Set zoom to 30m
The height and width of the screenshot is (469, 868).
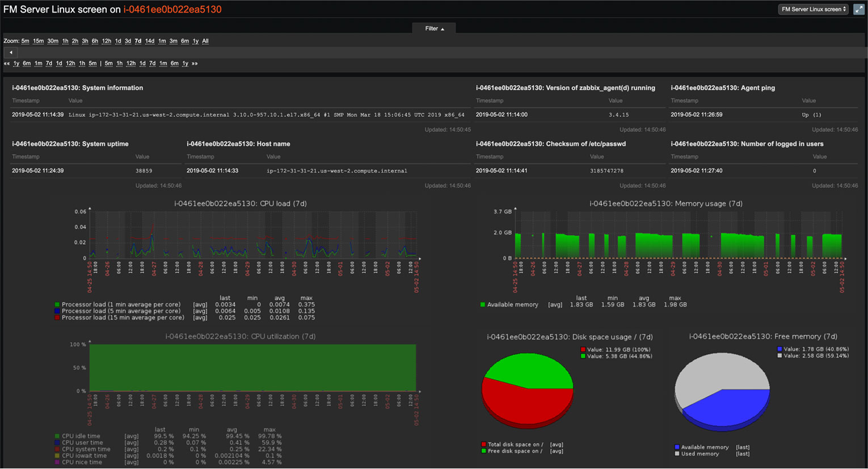(53, 41)
